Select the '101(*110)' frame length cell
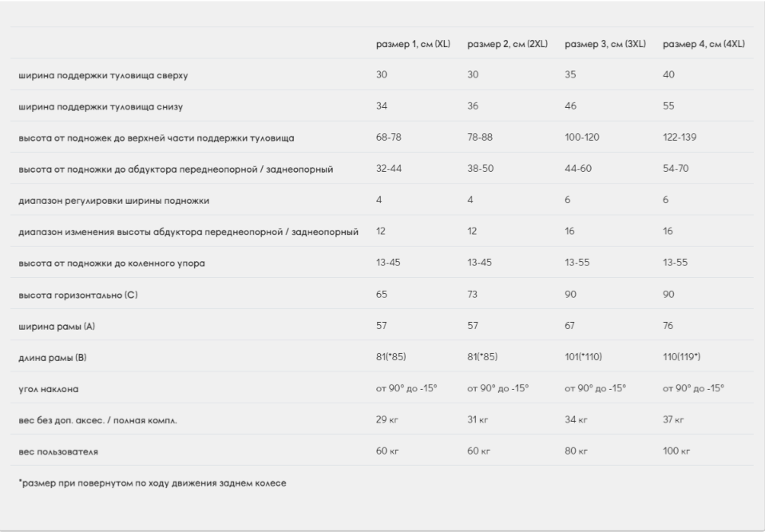This screenshot has width=765, height=532. [585, 358]
